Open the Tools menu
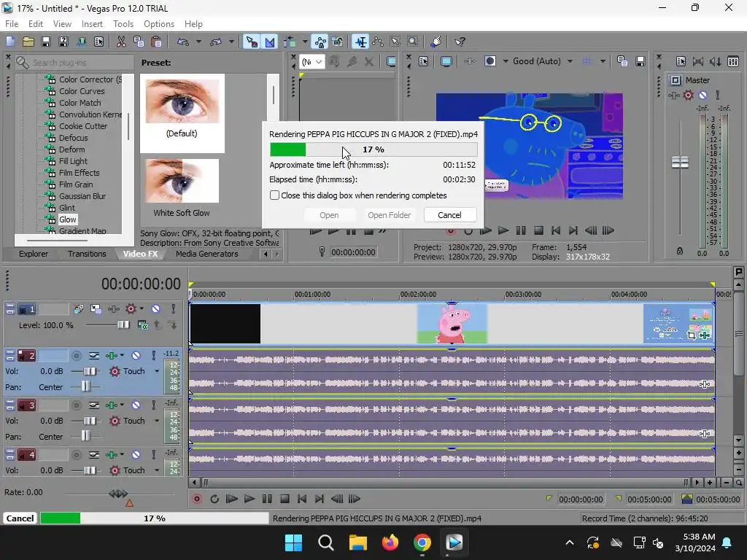The height and width of the screenshot is (560, 747). pos(123,24)
